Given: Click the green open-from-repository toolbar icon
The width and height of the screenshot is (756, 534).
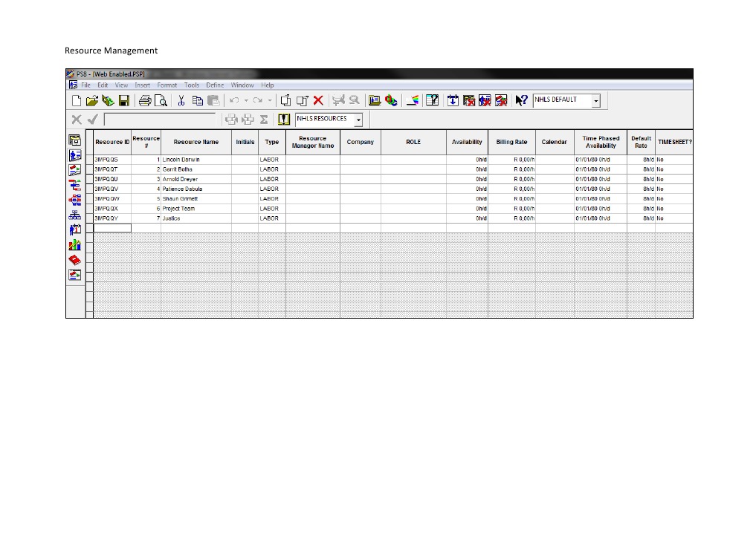Looking at the screenshot, I should point(108,101).
